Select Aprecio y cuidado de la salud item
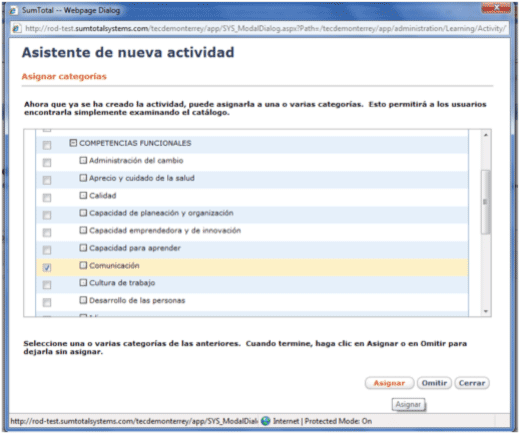519x434 pixels. point(142,178)
